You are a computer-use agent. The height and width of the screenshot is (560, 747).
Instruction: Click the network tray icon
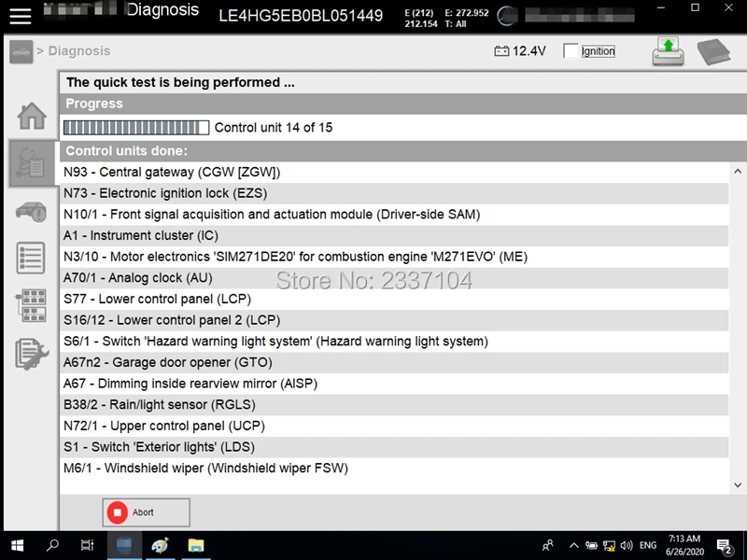pyautogui.click(x=609, y=546)
